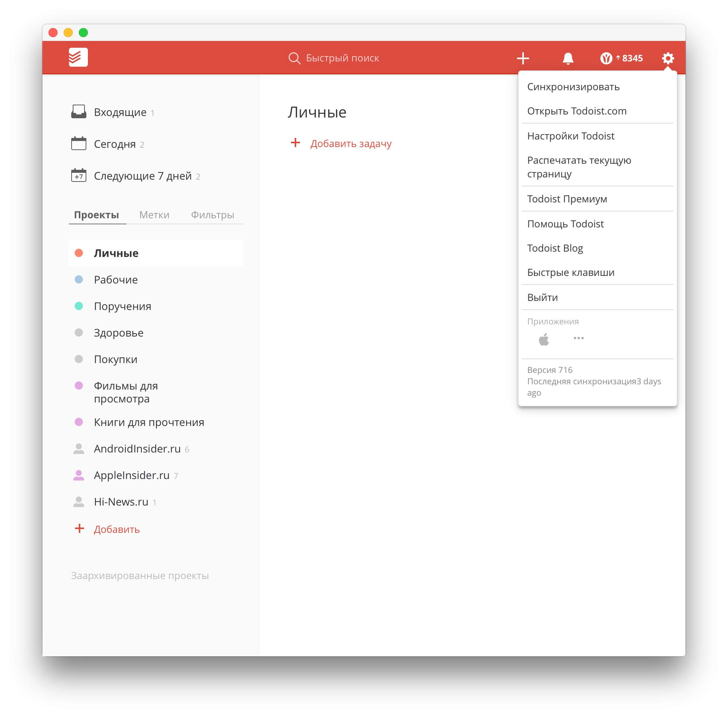Screen dimensions: 728x717
Task: Click the Hi-News.ru shared person icon
Action: click(x=78, y=502)
